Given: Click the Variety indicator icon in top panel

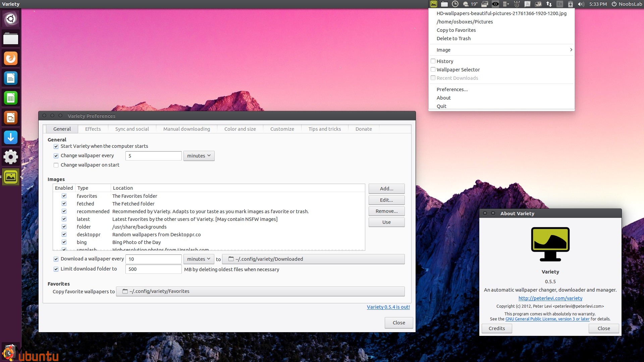Looking at the screenshot, I should click(x=434, y=4).
